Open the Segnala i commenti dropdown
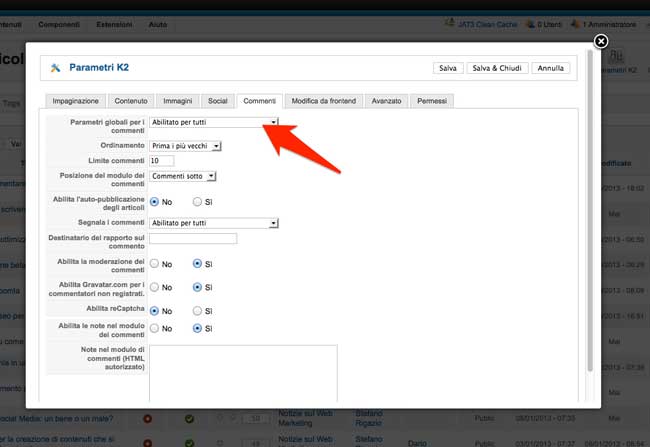The image size is (650, 447). tap(213, 223)
